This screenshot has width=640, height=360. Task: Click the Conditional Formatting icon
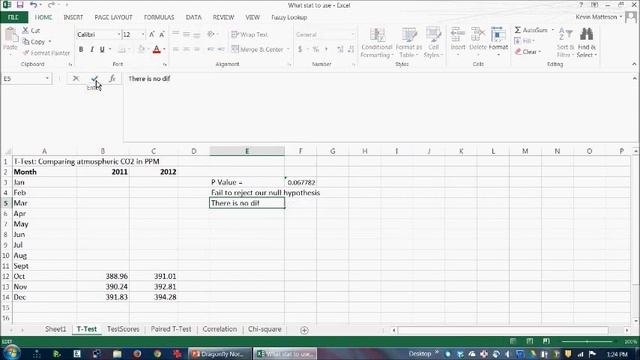point(377,35)
